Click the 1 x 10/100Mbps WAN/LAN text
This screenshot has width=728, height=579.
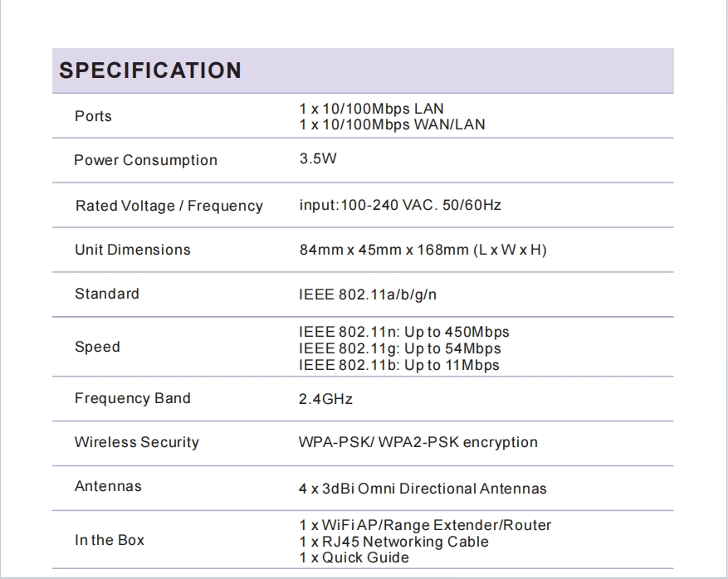point(393,124)
